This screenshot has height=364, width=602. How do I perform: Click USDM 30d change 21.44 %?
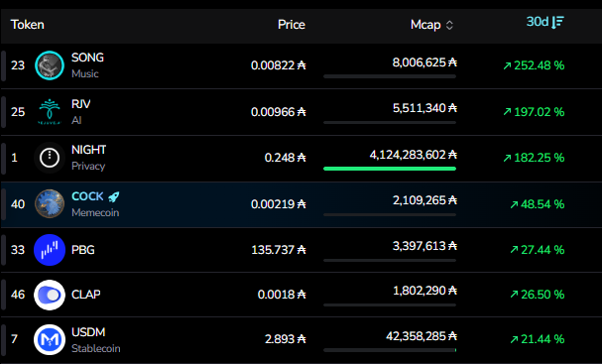[x=538, y=339]
